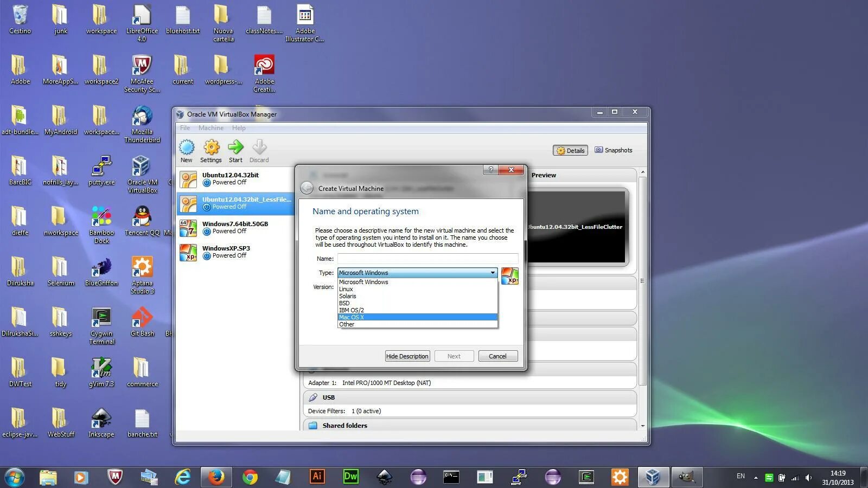Choose BSD from the Type list
This screenshot has width=868, height=488.
417,303
